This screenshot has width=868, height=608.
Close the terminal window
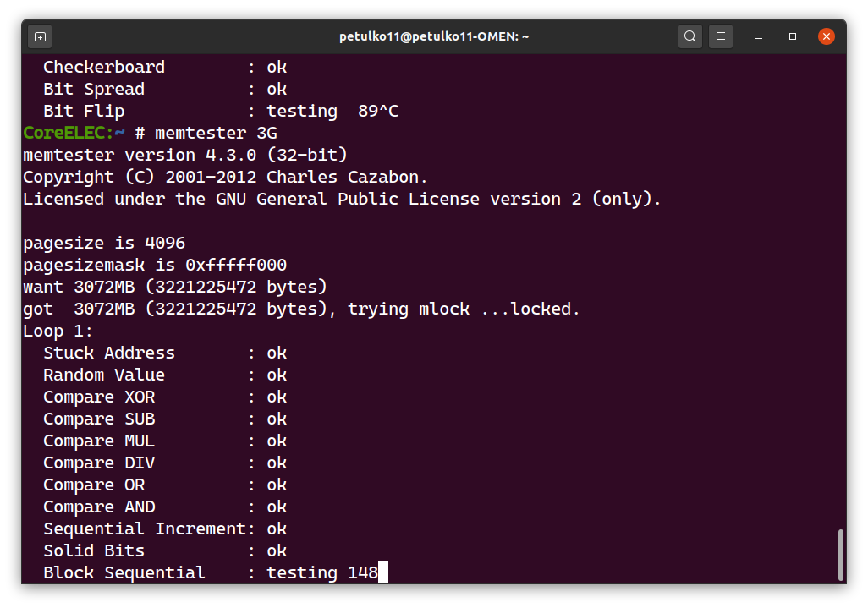pyautogui.click(x=827, y=36)
